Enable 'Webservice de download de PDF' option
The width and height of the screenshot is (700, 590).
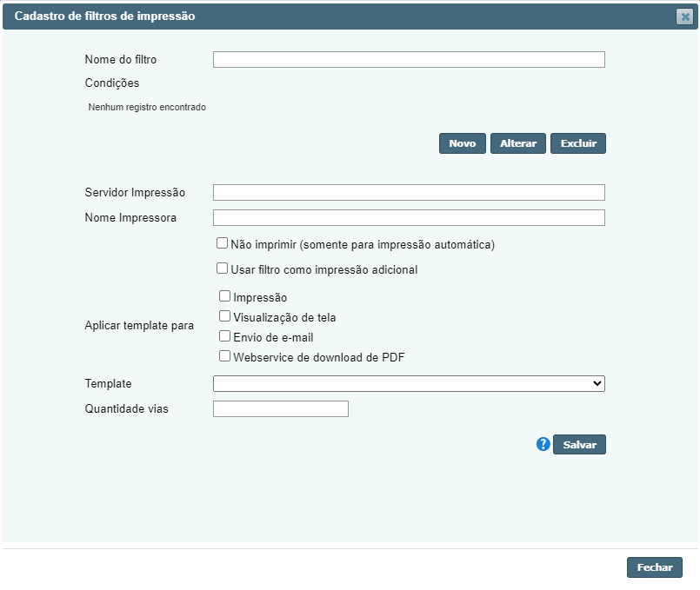225,356
